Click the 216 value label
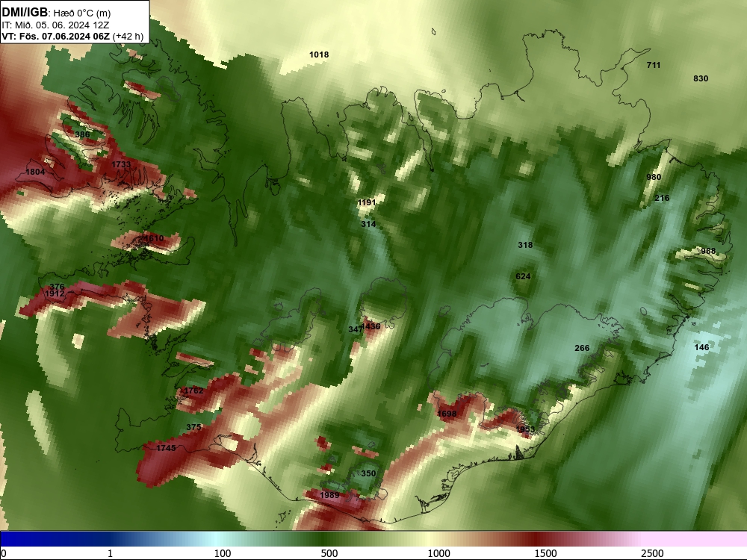The height and width of the screenshot is (560, 747). pos(662,198)
